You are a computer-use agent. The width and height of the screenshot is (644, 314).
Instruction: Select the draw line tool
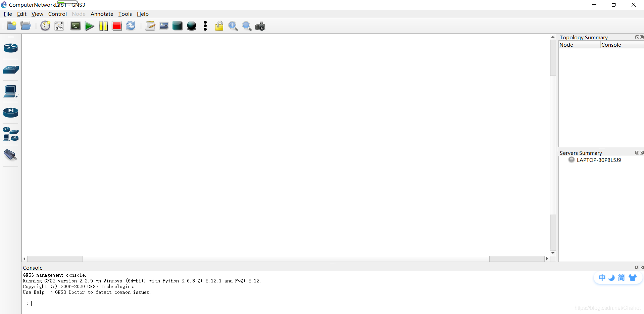pyautogui.click(x=205, y=26)
